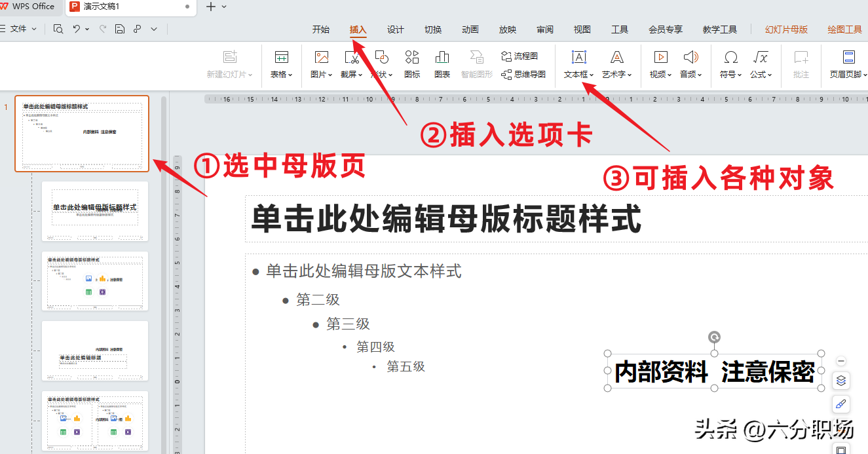Click the Text Box (文本框) icon
This screenshot has height=454, width=868.
tap(579, 57)
